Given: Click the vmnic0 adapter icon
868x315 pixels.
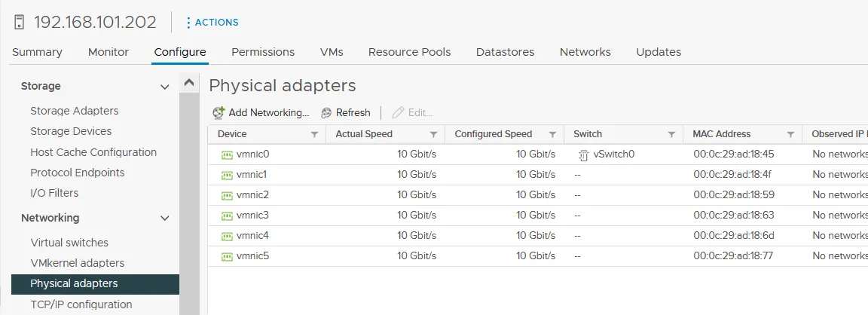Looking at the screenshot, I should point(227,154).
